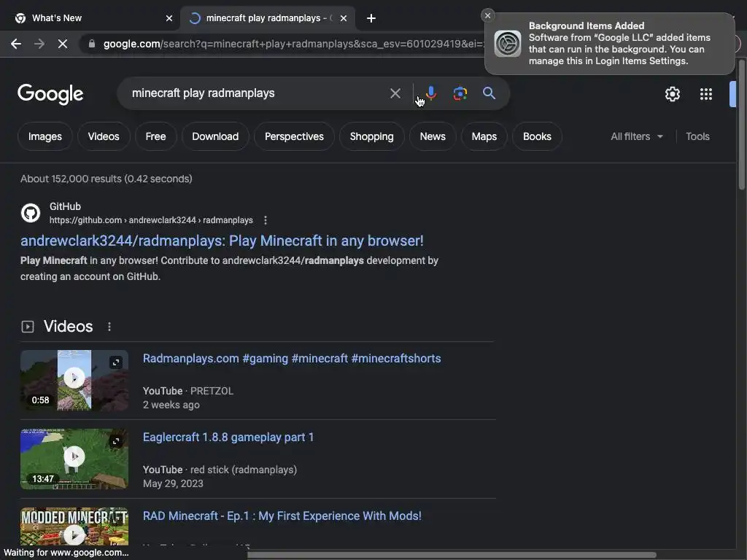Image resolution: width=747 pixels, height=560 pixels.
Task: Open the Google apps grid
Action: [706, 94]
